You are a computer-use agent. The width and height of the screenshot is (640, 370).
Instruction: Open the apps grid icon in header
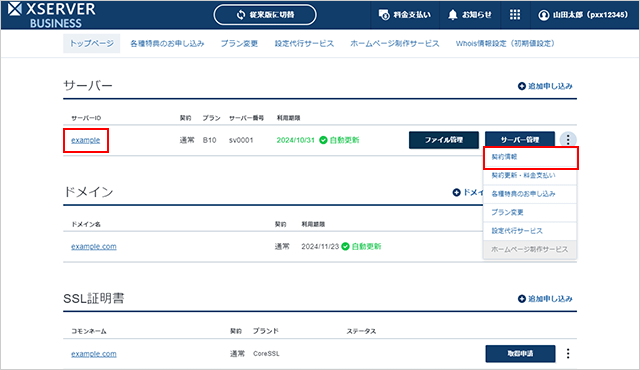click(515, 15)
